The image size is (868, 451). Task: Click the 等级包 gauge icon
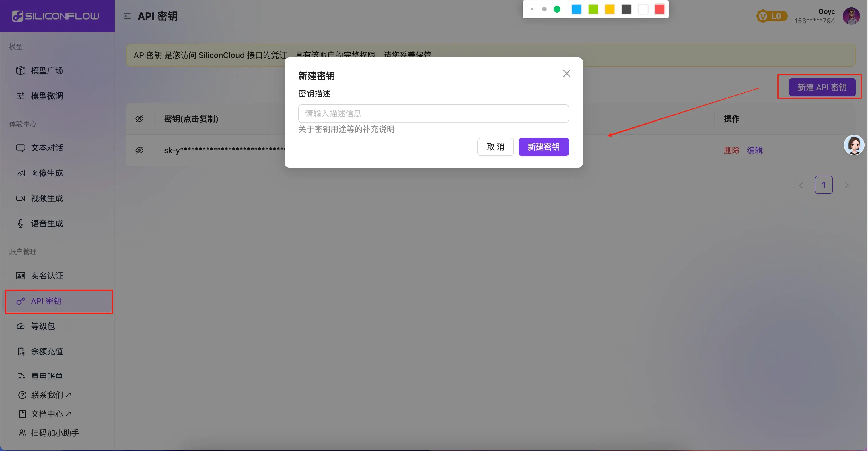point(21,326)
